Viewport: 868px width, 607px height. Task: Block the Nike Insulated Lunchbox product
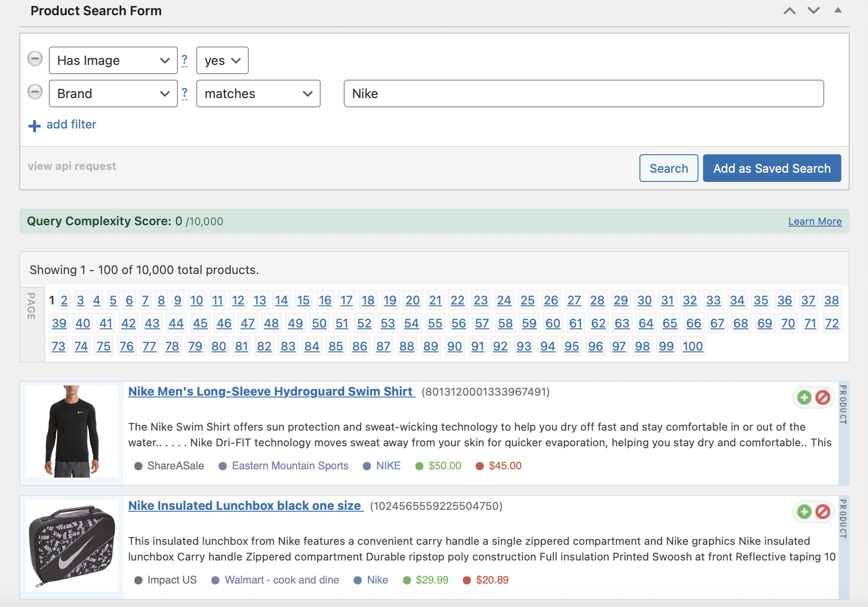click(823, 512)
